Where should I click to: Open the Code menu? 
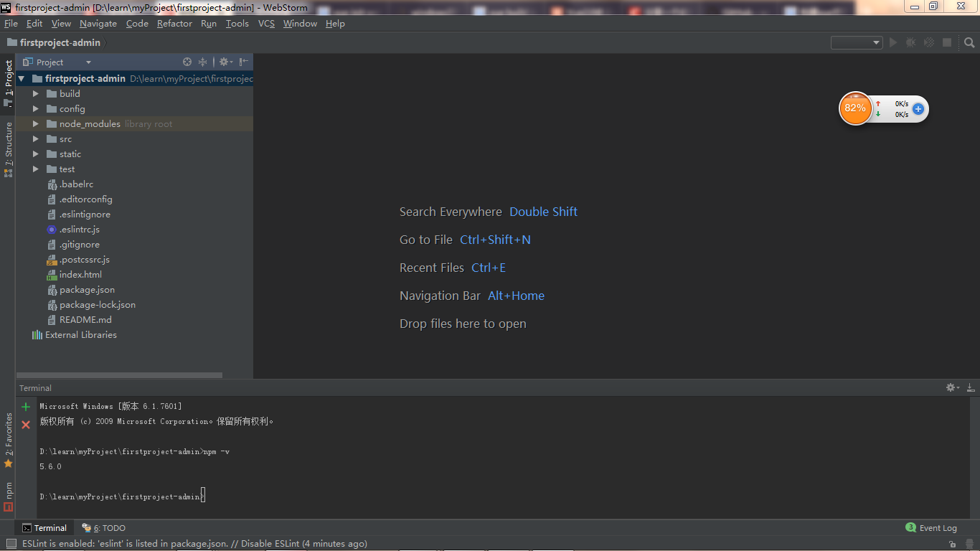point(137,24)
